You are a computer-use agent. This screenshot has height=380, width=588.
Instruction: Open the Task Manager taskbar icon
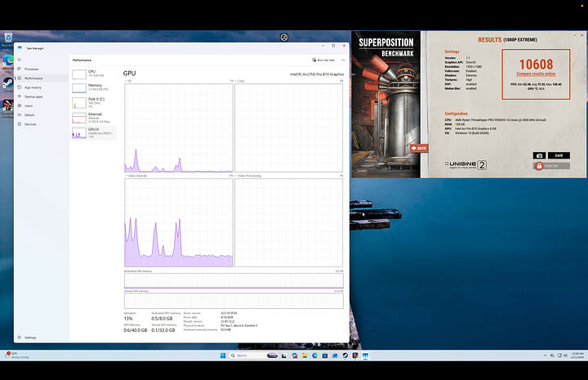(365, 355)
